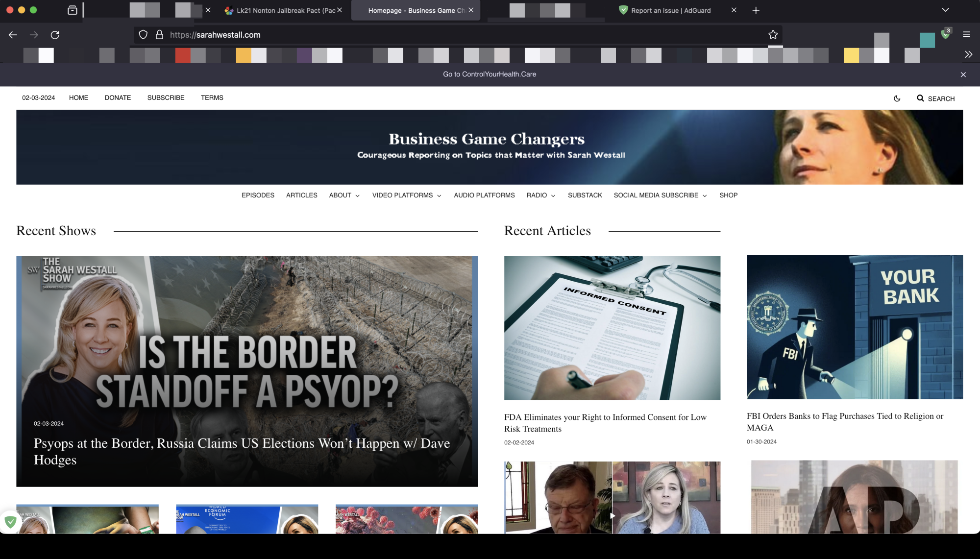Open the browser hamburger application menu
Viewport: 980px width, 559px height.
pyautogui.click(x=966, y=34)
